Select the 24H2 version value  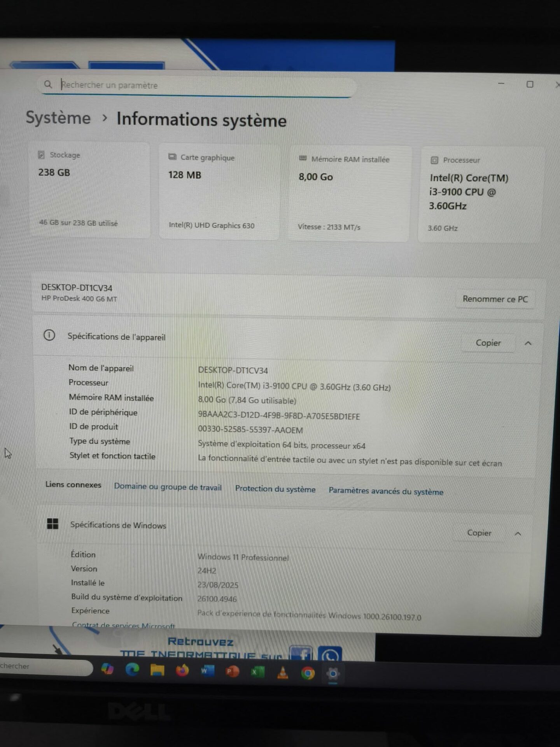click(207, 571)
